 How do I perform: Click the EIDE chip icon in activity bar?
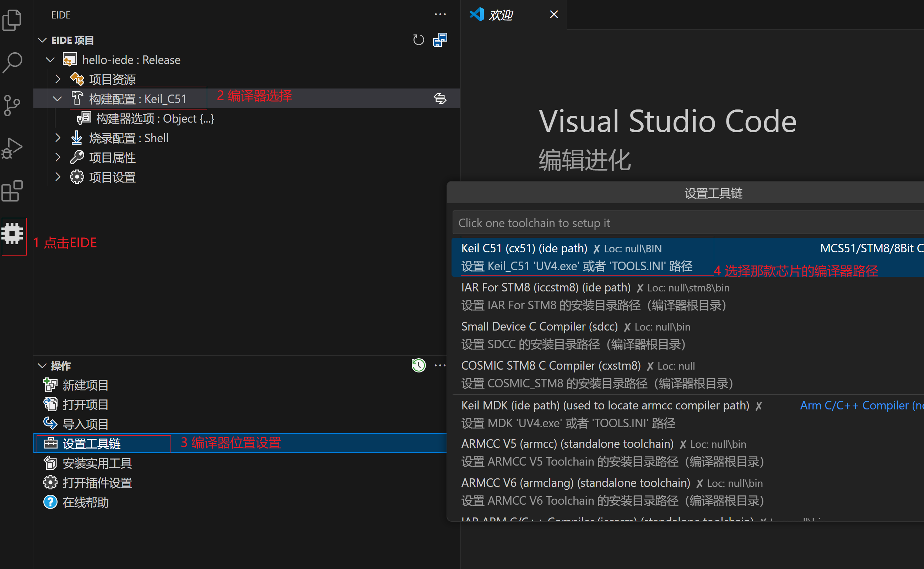13,234
